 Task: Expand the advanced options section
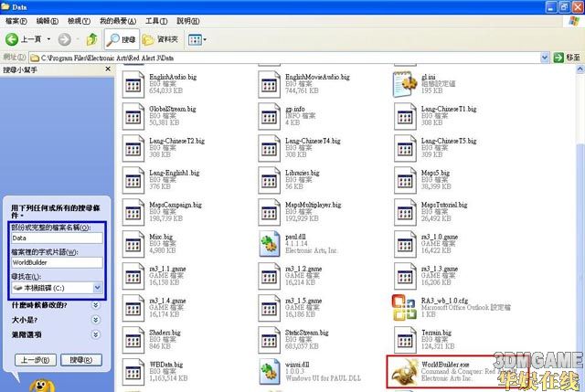pos(95,334)
